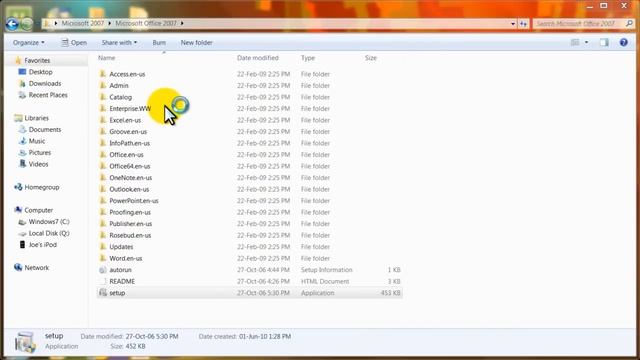Select the OneNote.en-us folder icon
Viewport: 640px width, 360px height.
coord(103,178)
